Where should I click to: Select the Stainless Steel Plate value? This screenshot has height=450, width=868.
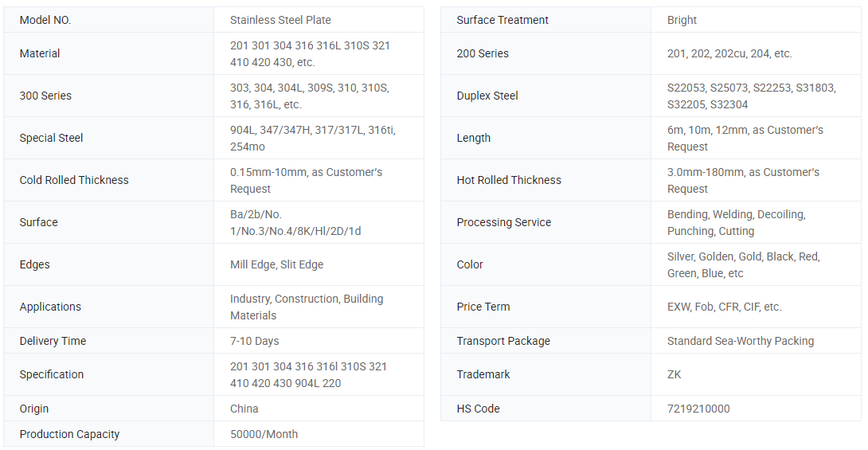(x=280, y=20)
